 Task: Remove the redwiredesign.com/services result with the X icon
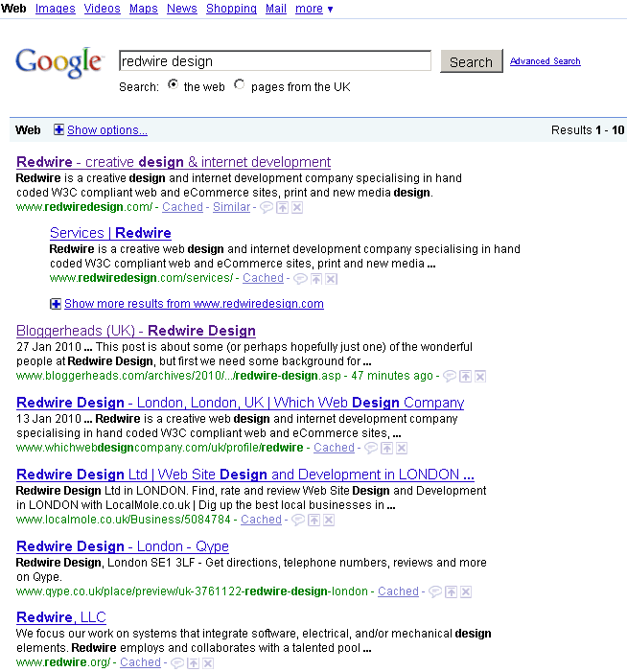[x=331, y=279]
